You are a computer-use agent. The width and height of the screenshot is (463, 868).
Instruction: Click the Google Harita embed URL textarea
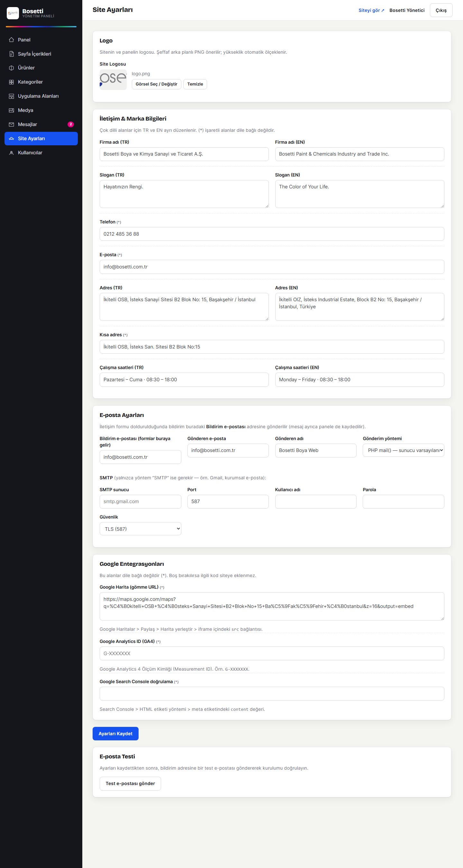272,607
